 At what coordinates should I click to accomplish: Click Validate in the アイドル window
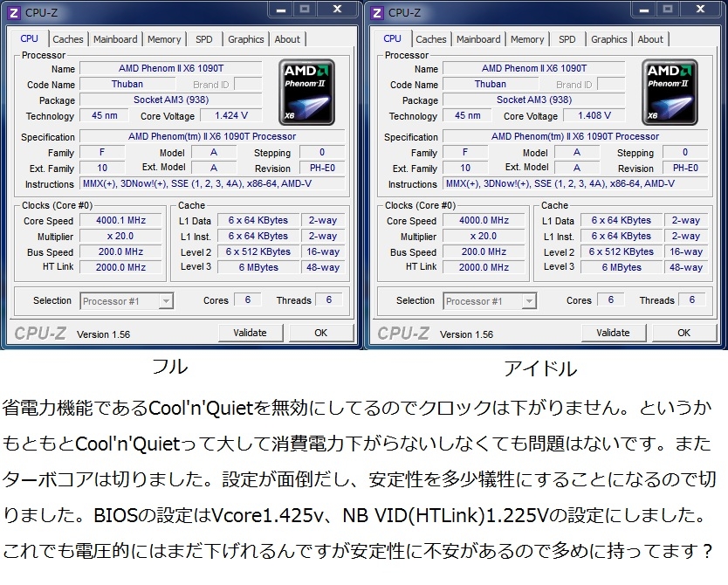click(613, 333)
